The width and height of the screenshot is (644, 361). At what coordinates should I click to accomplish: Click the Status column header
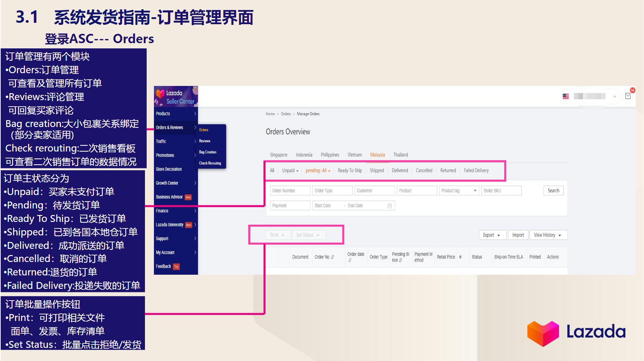477,257
